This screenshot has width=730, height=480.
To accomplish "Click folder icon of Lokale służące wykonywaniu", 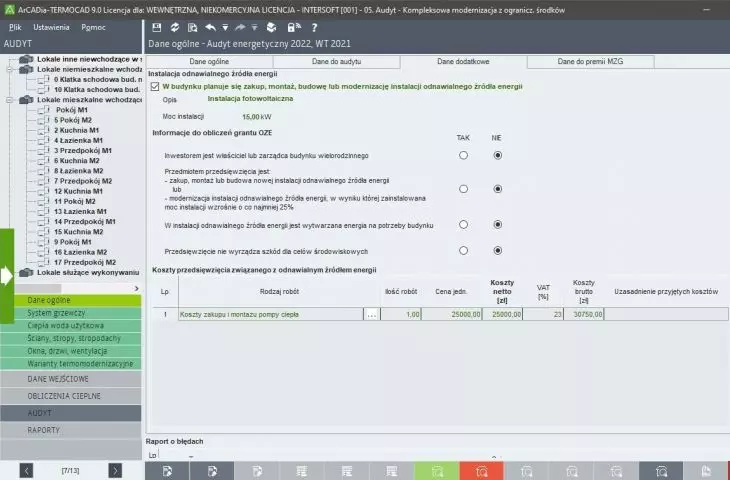I will (x=27, y=272).
